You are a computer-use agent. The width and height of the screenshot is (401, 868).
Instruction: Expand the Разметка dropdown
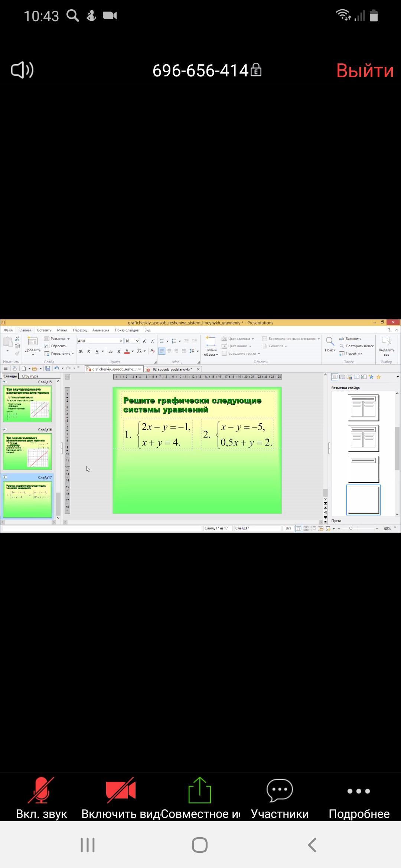tap(57, 339)
